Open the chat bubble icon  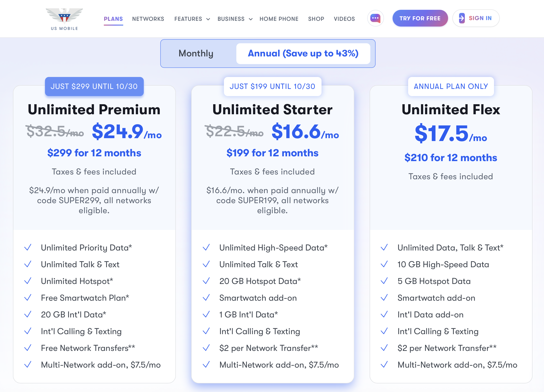(375, 18)
